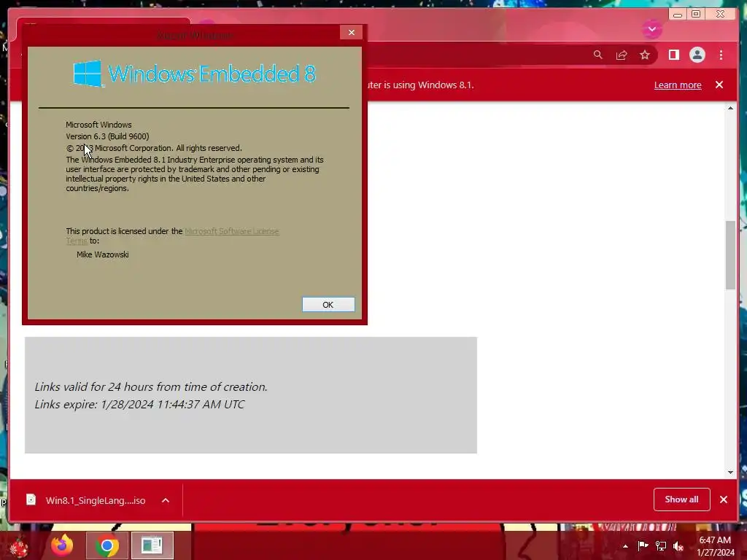Viewport: 747px width, 560px height.
Task: Click the Start button ornament icon
Action: 18,547
